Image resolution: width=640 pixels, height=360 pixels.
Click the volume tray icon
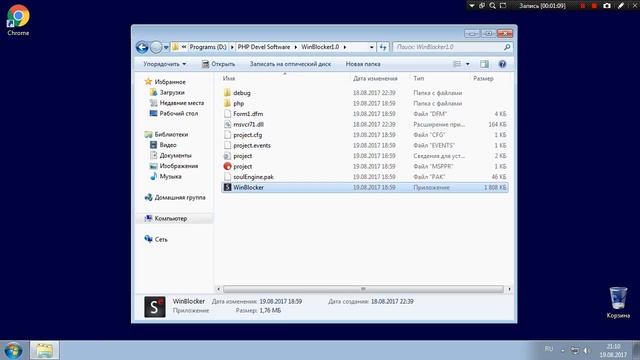tap(586, 351)
